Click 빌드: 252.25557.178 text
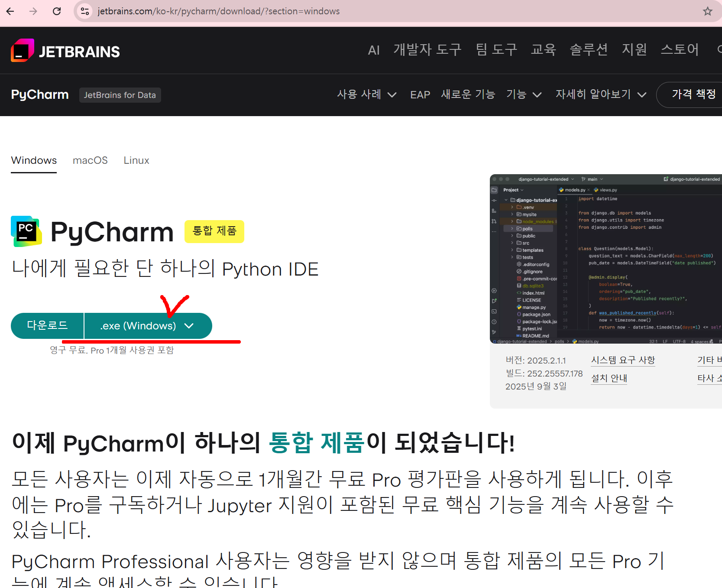Image resolution: width=722 pixels, height=588 pixels. [x=544, y=374]
